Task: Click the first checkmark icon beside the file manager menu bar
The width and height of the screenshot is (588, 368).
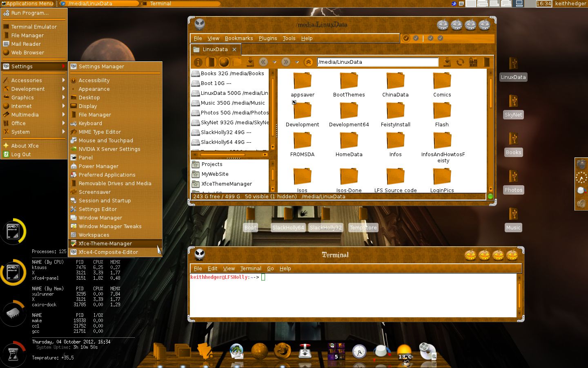Action: (406, 38)
